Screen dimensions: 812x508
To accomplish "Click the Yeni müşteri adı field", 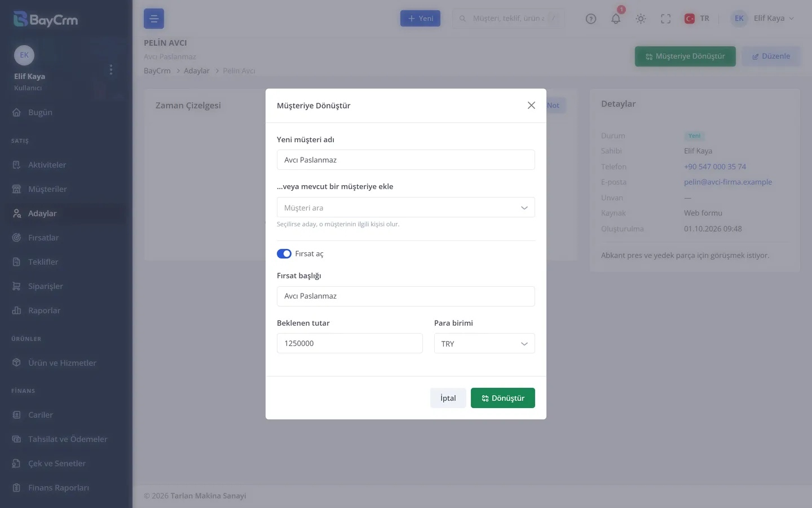I will click(x=406, y=160).
